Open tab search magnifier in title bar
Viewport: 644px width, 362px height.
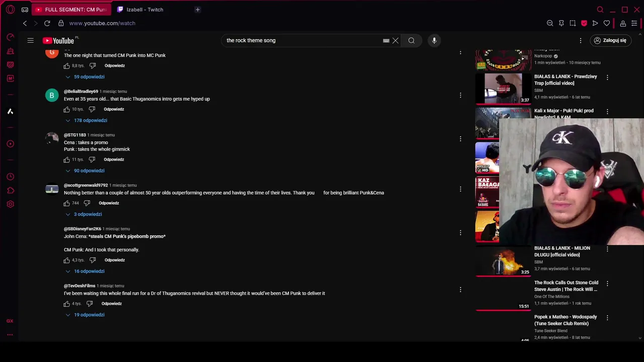point(600,10)
